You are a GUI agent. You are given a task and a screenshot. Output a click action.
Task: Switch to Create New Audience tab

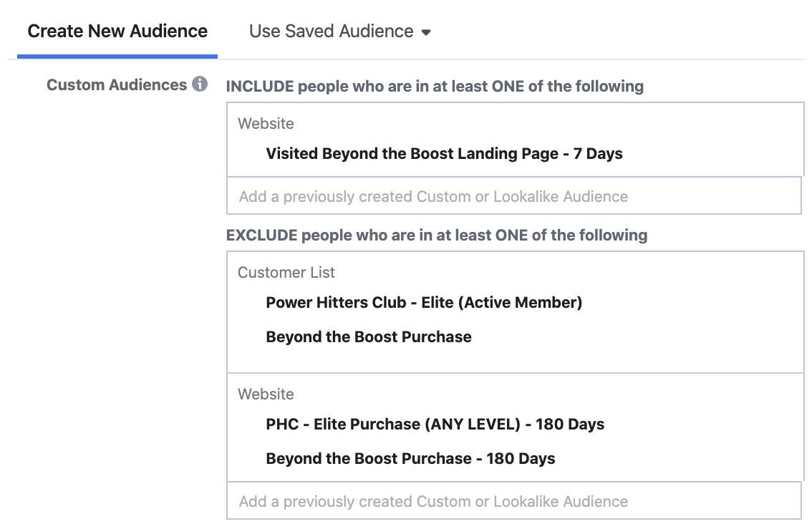click(117, 31)
